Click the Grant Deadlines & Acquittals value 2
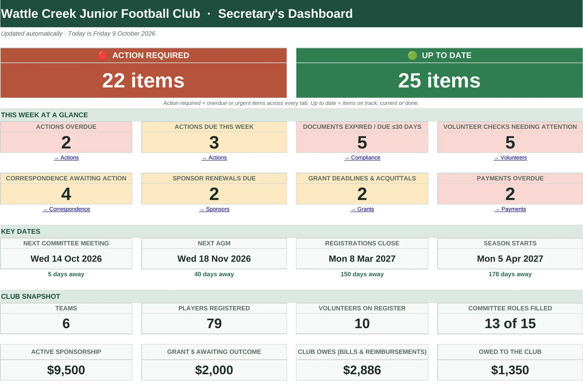This screenshot has width=583, height=392. coord(362,194)
